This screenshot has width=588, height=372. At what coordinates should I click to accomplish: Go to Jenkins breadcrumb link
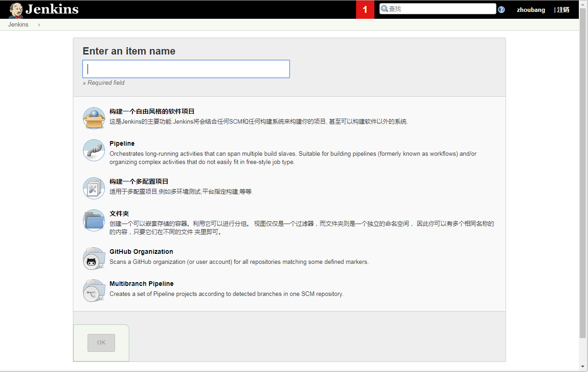point(18,25)
